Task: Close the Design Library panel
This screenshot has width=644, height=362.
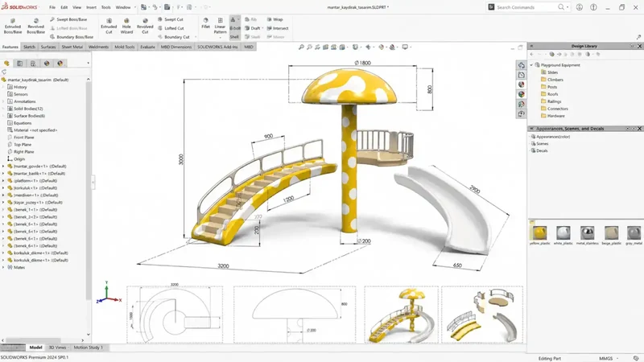Action: coord(639,46)
